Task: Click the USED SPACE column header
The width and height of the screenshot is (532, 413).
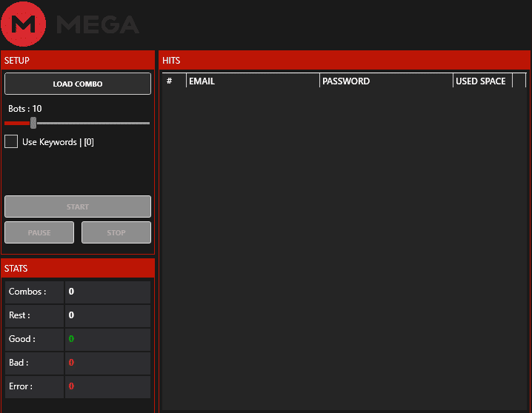Action: [x=482, y=81]
